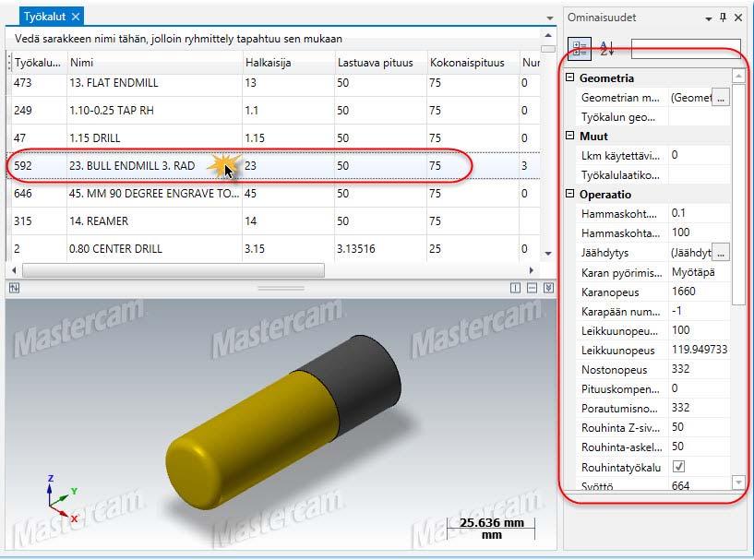The height and width of the screenshot is (560, 754).
Task: Select row 23. BULL ENDMILL 3. RAD
Action: [273, 166]
